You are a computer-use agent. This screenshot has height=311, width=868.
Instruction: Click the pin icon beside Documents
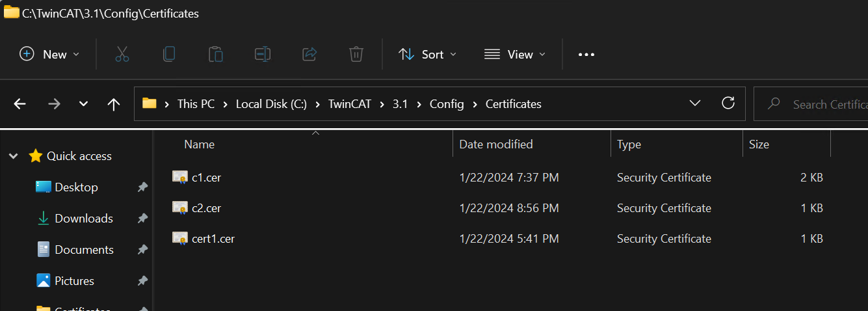coord(142,250)
